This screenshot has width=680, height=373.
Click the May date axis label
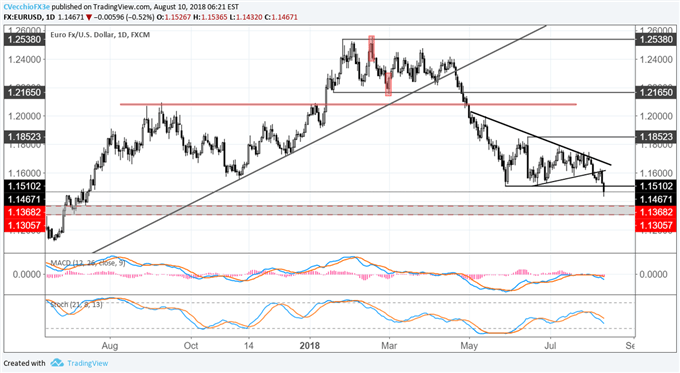[x=469, y=346]
